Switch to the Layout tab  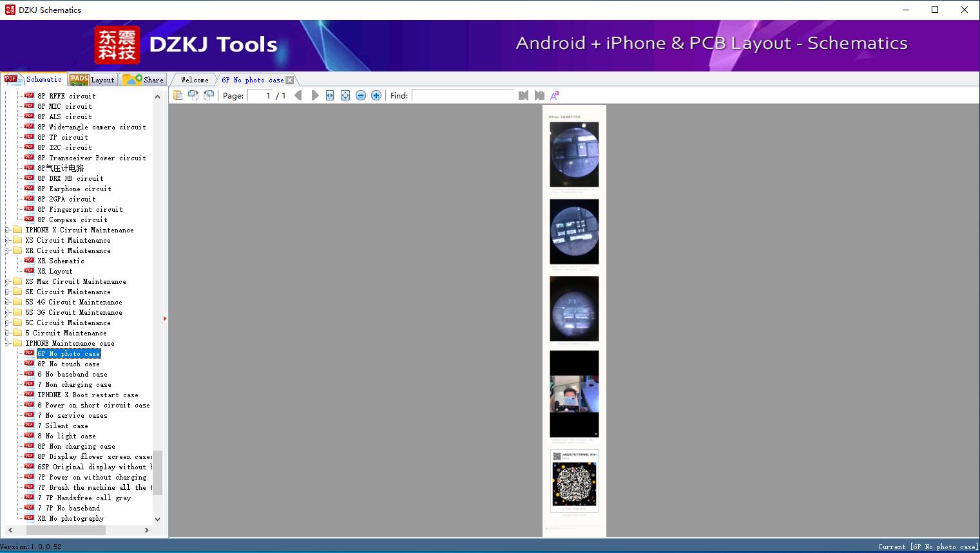92,80
